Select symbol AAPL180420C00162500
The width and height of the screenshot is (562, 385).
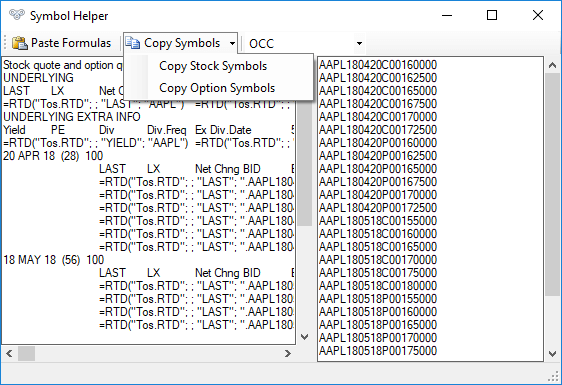pos(378,78)
